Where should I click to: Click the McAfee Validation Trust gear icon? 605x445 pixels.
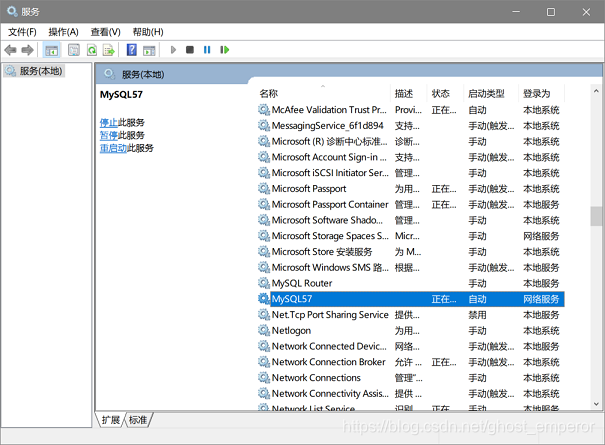coord(264,110)
